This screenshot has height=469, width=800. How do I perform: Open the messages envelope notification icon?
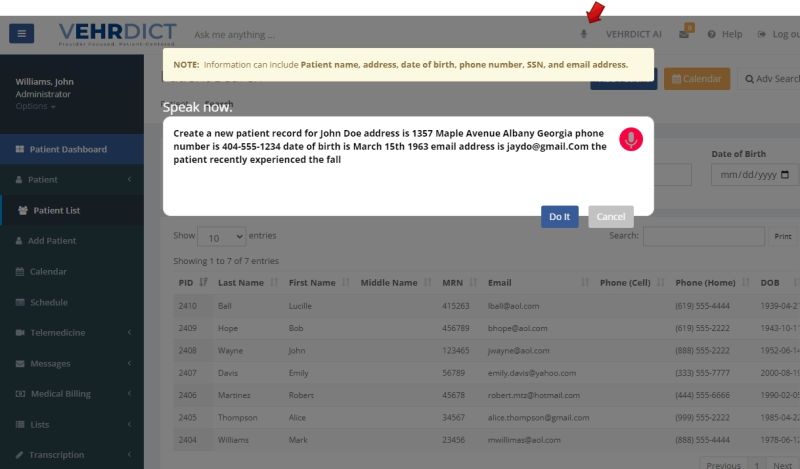pos(685,34)
